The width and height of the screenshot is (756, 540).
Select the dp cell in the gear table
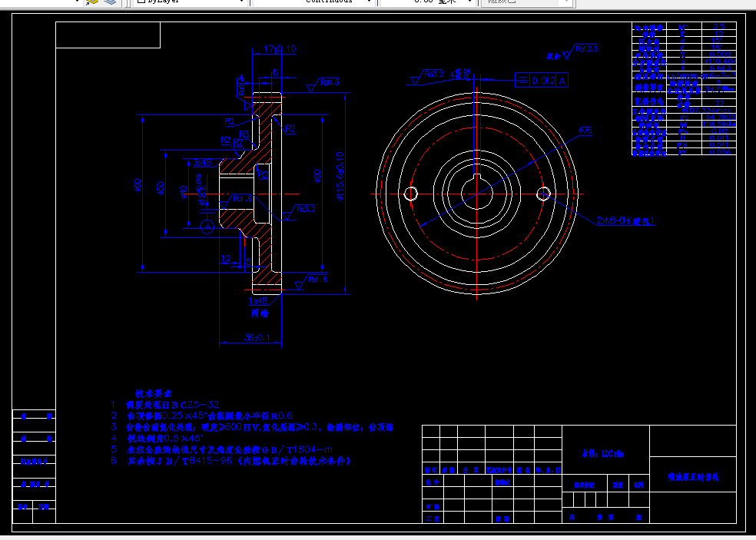[x=684, y=118]
